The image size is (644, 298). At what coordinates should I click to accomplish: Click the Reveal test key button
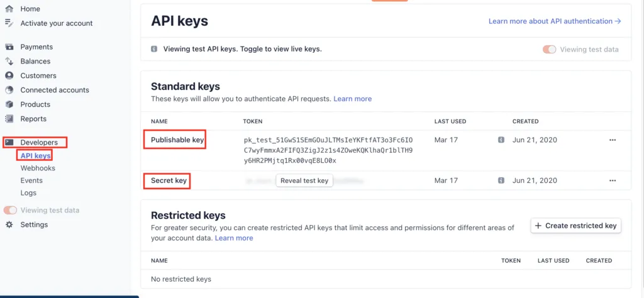(304, 180)
